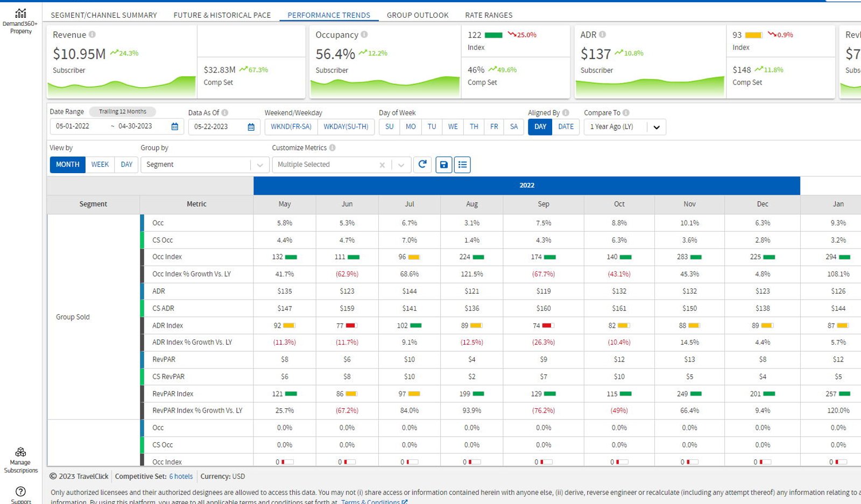Toggle View by WEEK
This screenshot has width=861, height=504.
pos(100,165)
